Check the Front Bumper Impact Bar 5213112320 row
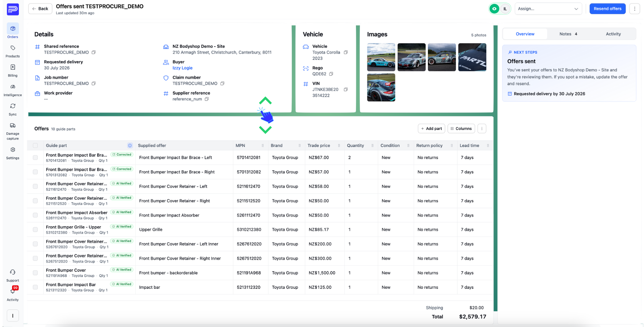Screen dimensions: 644x327 pyautogui.click(x=35, y=287)
